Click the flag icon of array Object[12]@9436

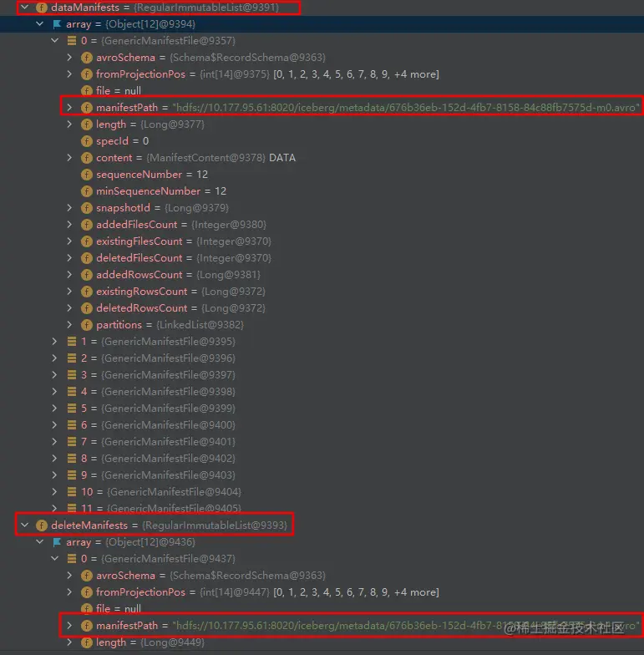(x=57, y=542)
